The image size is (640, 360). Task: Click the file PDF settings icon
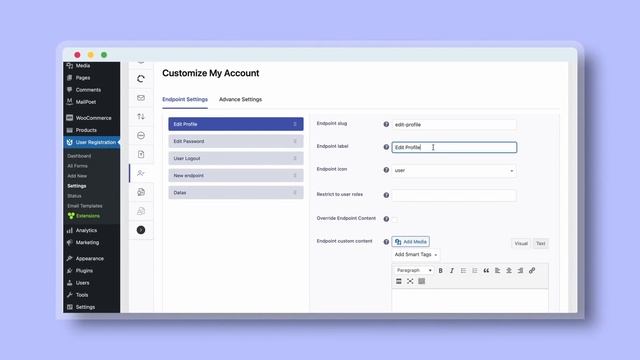coord(141,192)
